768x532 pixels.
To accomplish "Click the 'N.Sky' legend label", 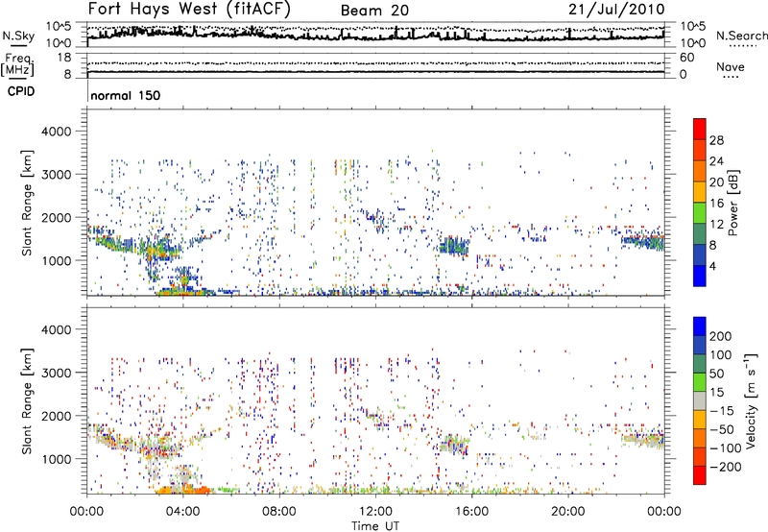I will (x=18, y=36).
